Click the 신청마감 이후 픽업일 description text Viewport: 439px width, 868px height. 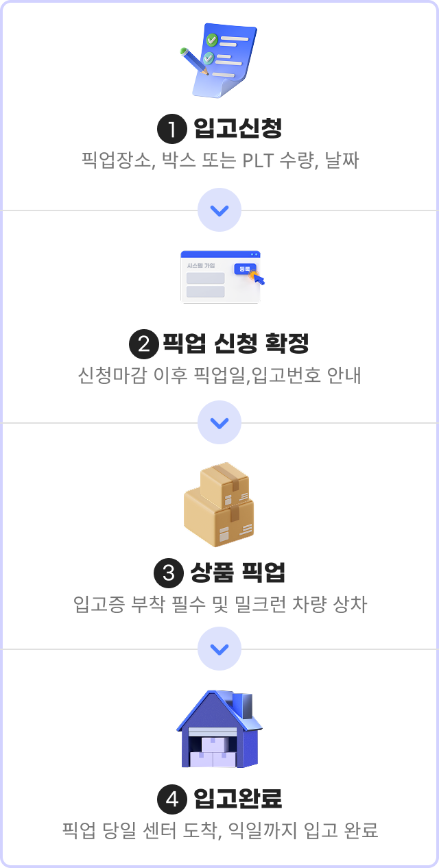tap(219, 376)
